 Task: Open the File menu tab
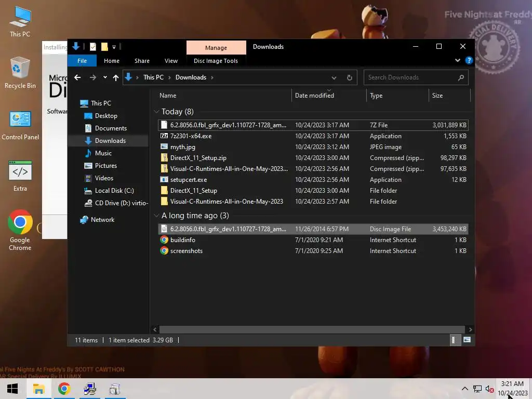click(82, 61)
